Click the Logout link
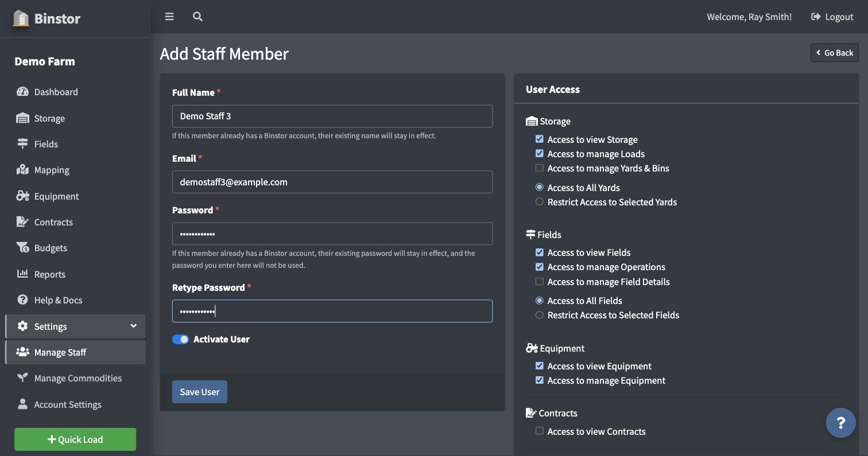 pos(832,17)
